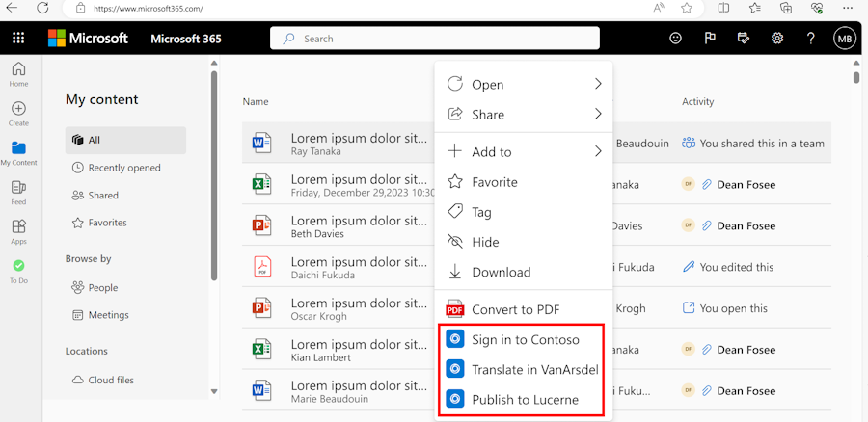Choose Publish to Lucerne
The width and height of the screenshot is (868, 422).
click(x=524, y=399)
